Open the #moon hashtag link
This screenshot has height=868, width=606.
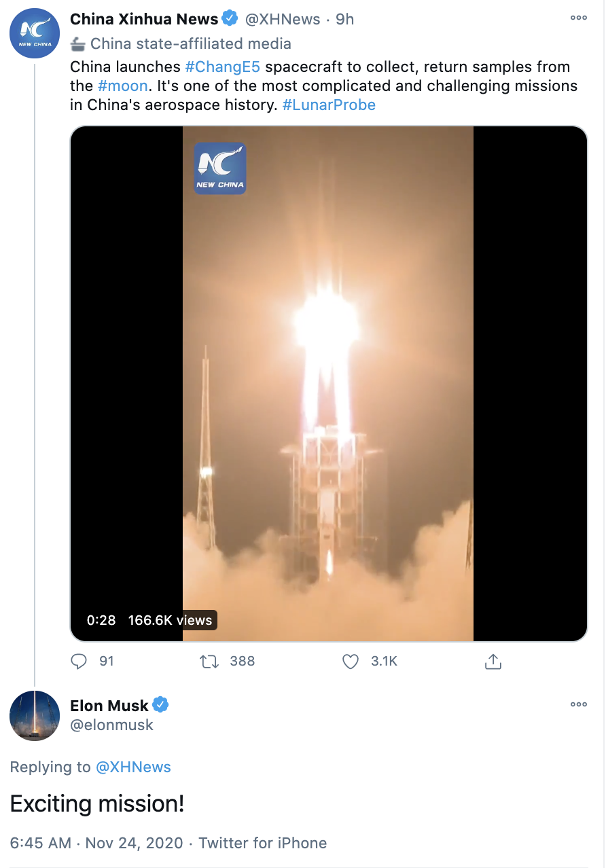point(122,86)
